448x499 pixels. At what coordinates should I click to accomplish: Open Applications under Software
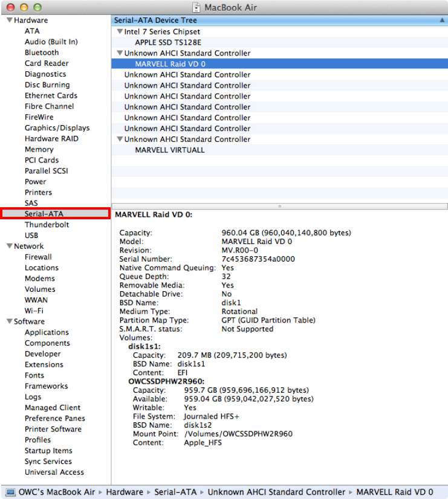click(x=47, y=332)
